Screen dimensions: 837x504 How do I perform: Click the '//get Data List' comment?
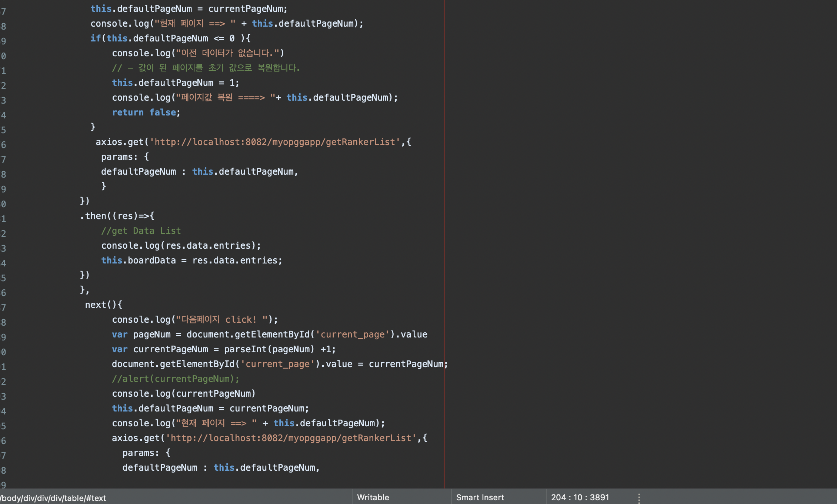[x=141, y=231]
